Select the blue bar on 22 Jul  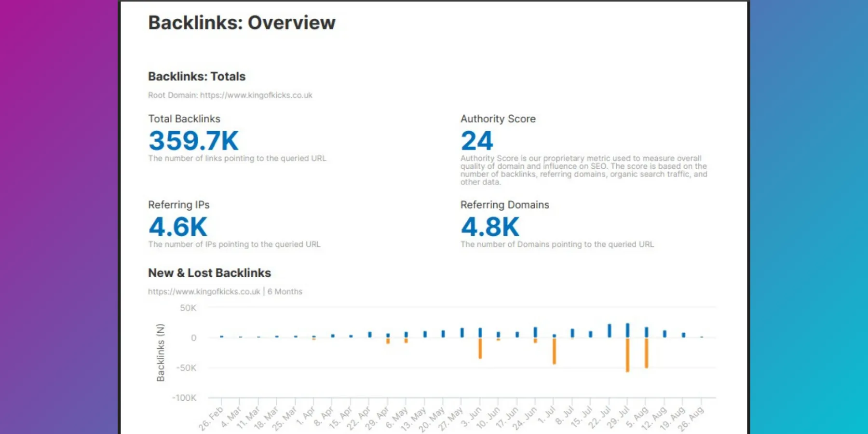[609, 330]
